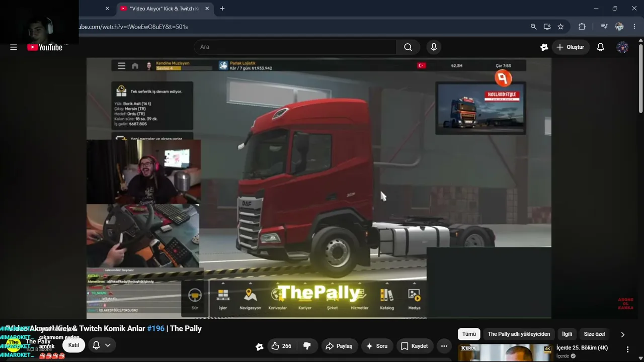Select the Tümü filter chip
644x362 pixels.
[469, 334]
